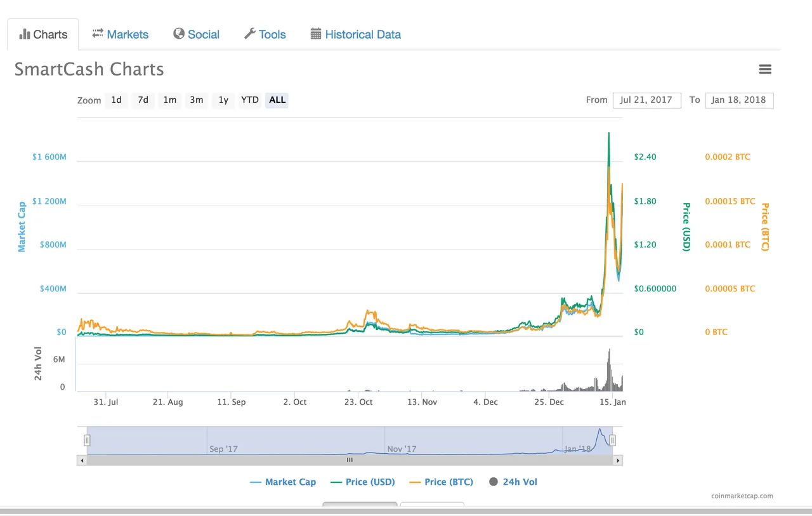Open the Historical Data tab
This screenshot has width=812, height=516.
tap(355, 34)
